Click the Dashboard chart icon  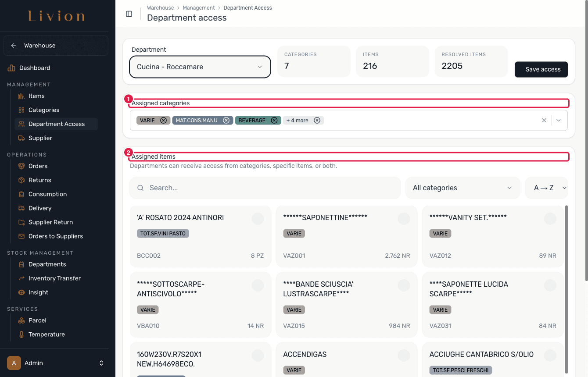[11, 68]
